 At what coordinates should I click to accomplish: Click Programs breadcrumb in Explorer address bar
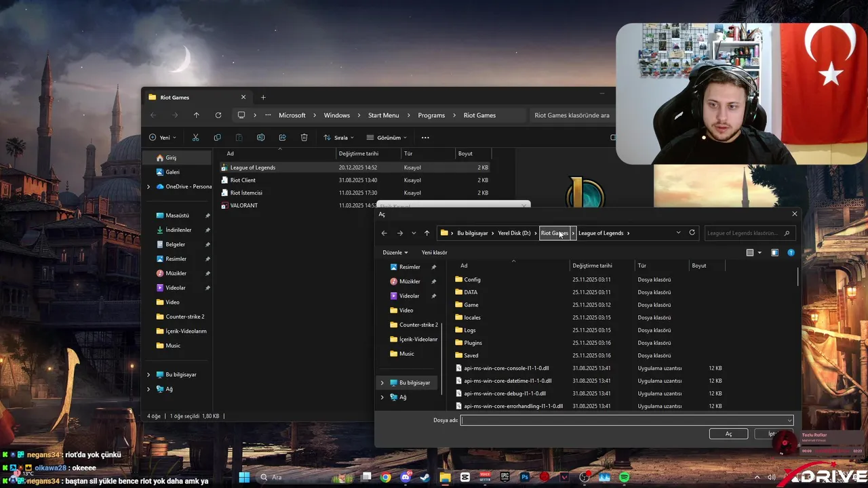pyautogui.click(x=431, y=115)
